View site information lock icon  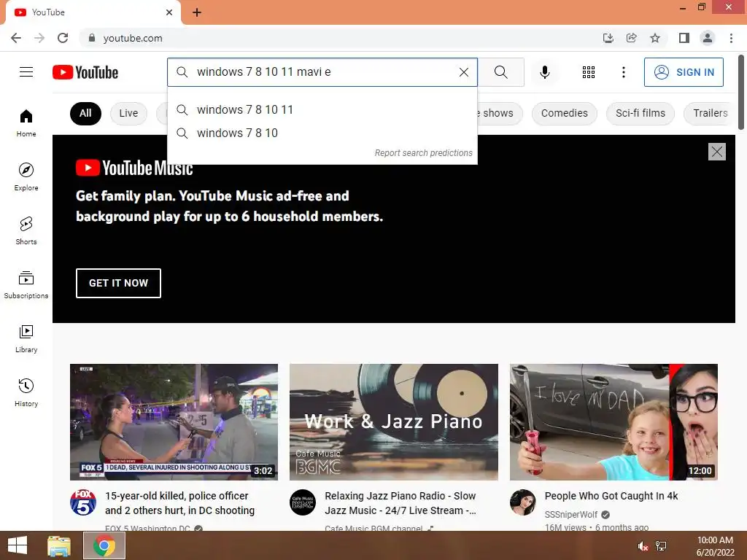[x=92, y=38]
